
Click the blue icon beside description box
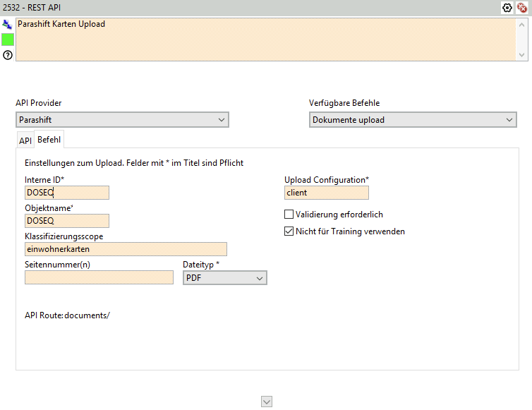7,24
